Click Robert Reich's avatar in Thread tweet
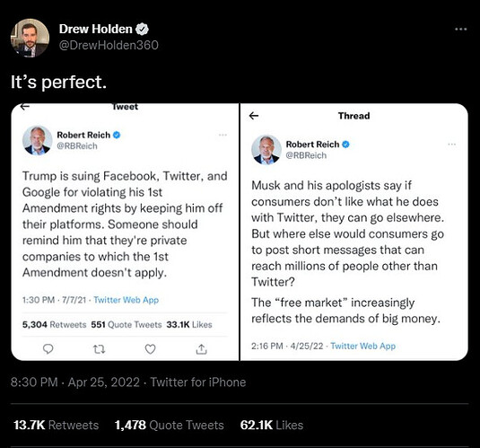480x448 pixels. pos(266,150)
